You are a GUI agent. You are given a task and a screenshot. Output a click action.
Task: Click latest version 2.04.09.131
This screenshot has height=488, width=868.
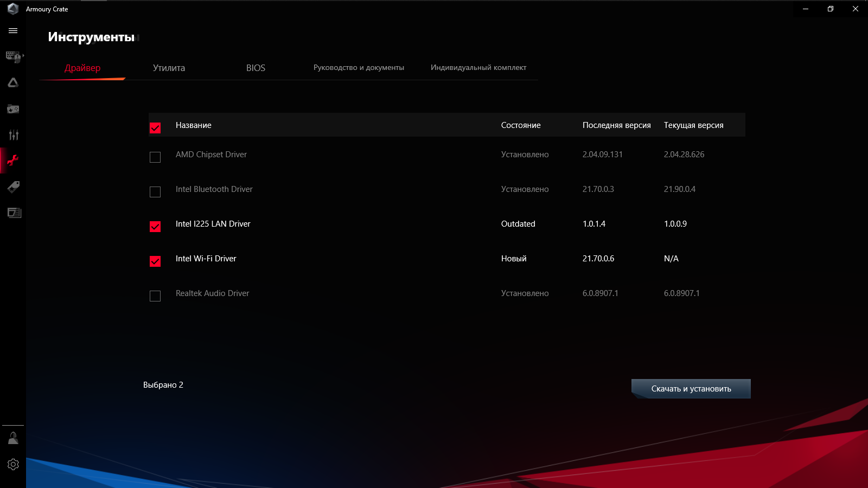(603, 155)
